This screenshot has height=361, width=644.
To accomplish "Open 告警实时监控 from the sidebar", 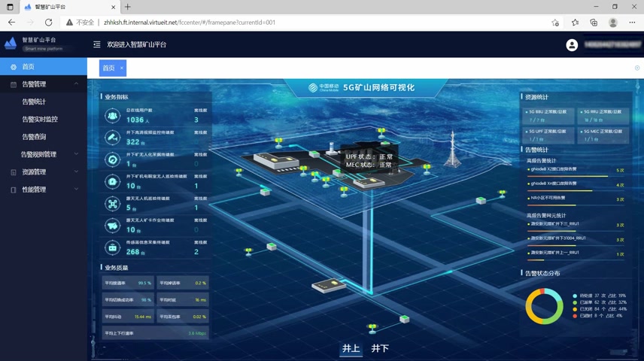I will click(40, 119).
